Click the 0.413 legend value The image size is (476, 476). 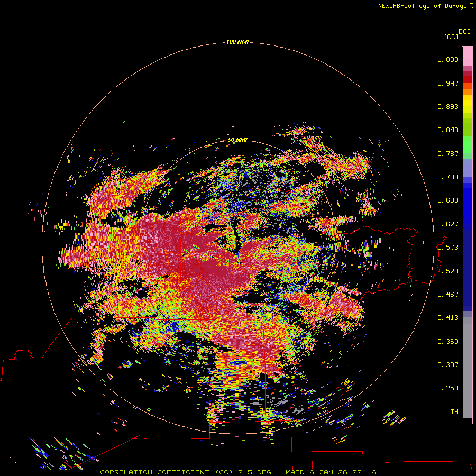tap(448, 318)
